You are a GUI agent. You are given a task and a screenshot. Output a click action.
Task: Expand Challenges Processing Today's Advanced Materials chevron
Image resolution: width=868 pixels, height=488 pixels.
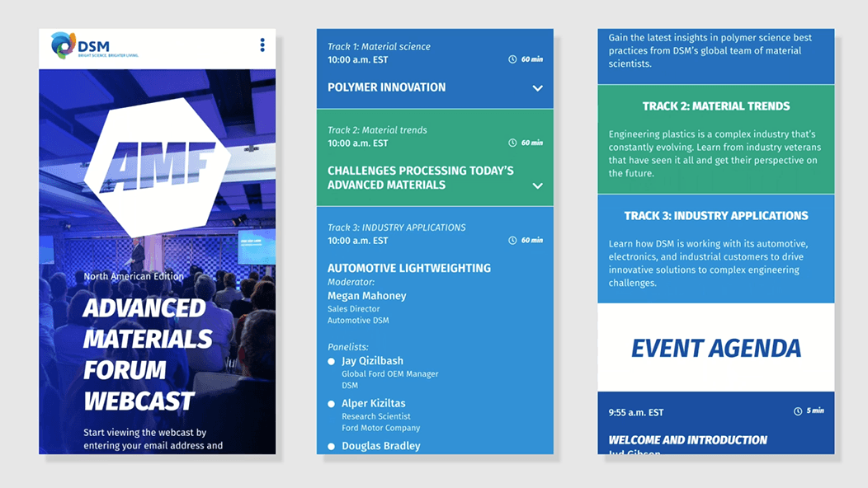(537, 186)
